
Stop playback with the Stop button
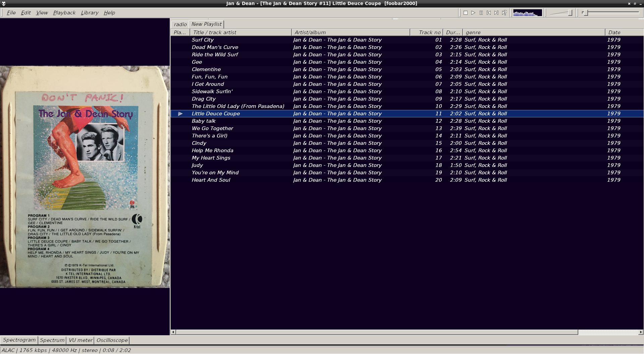pos(466,13)
